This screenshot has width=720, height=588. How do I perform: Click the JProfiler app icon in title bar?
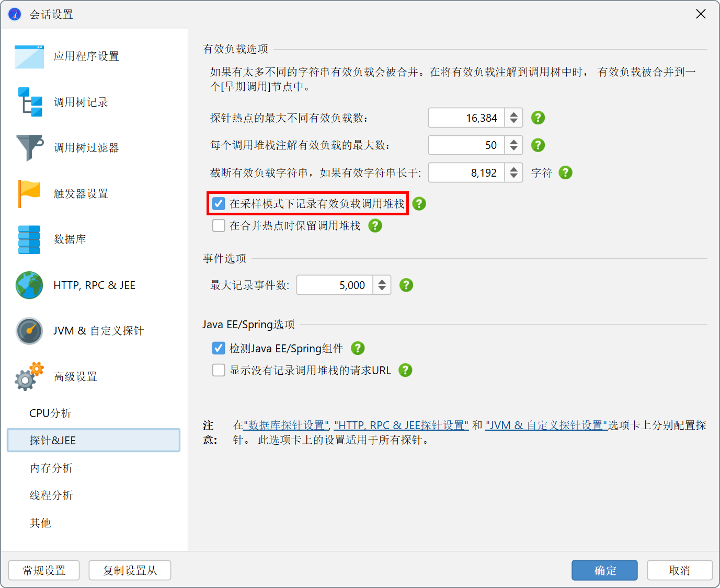tap(15, 14)
